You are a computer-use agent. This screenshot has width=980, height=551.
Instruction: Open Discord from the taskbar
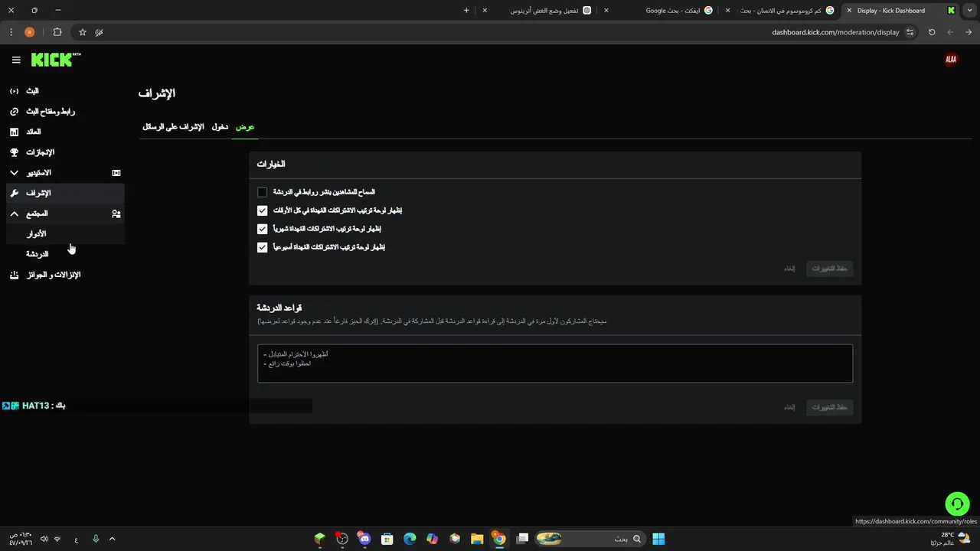[x=364, y=539]
